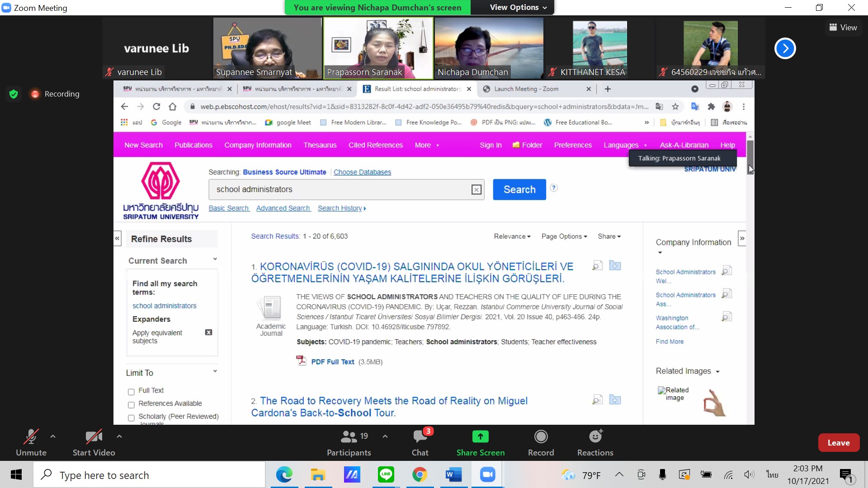Open the Thesaurus menu item

click(320, 145)
